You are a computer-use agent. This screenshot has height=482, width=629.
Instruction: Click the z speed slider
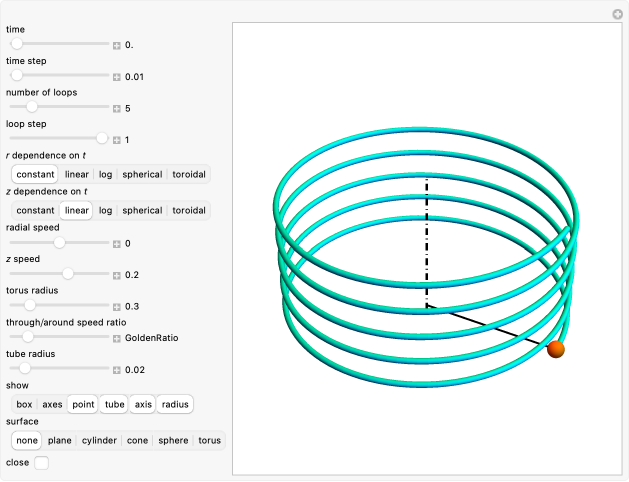(60, 274)
